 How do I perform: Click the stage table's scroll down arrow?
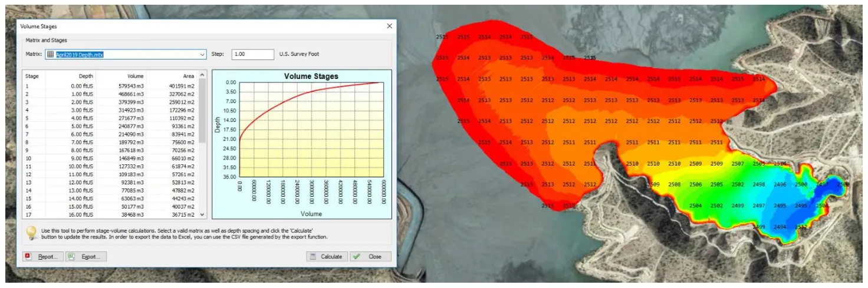pos(203,216)
